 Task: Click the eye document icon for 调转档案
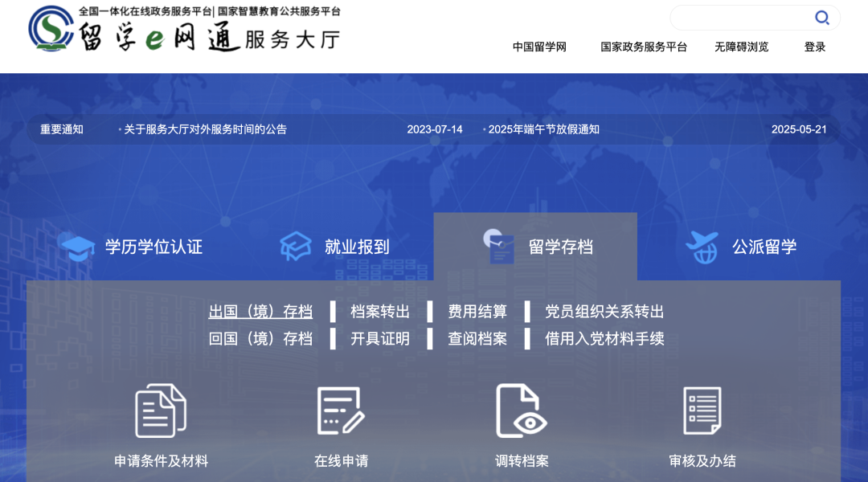coord(522,409)
